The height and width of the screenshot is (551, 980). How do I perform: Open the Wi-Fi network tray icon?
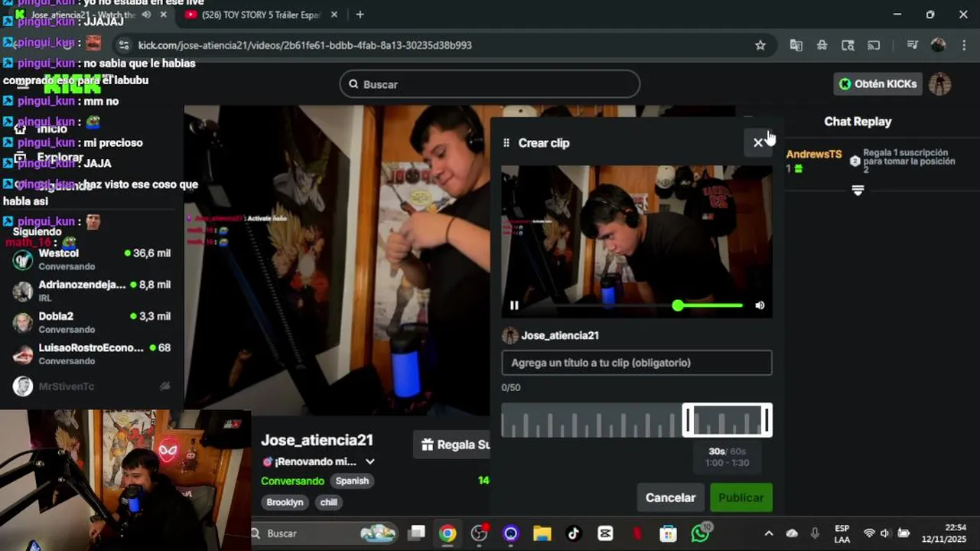pyautogui.click(x=868, y=533)
